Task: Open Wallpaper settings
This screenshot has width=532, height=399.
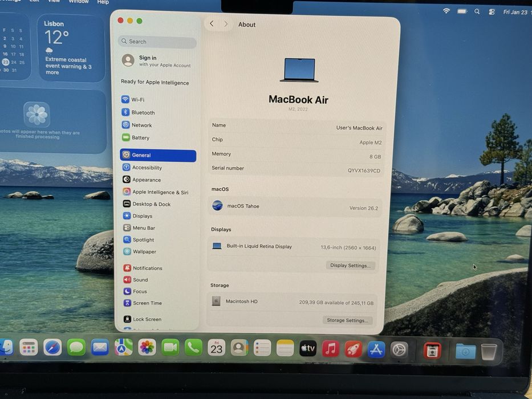Action: click(140, 251)
